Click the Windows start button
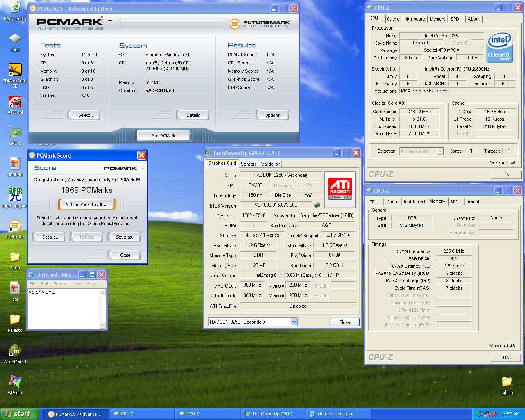This screenshot has width=525, height=420. (20, 414)
